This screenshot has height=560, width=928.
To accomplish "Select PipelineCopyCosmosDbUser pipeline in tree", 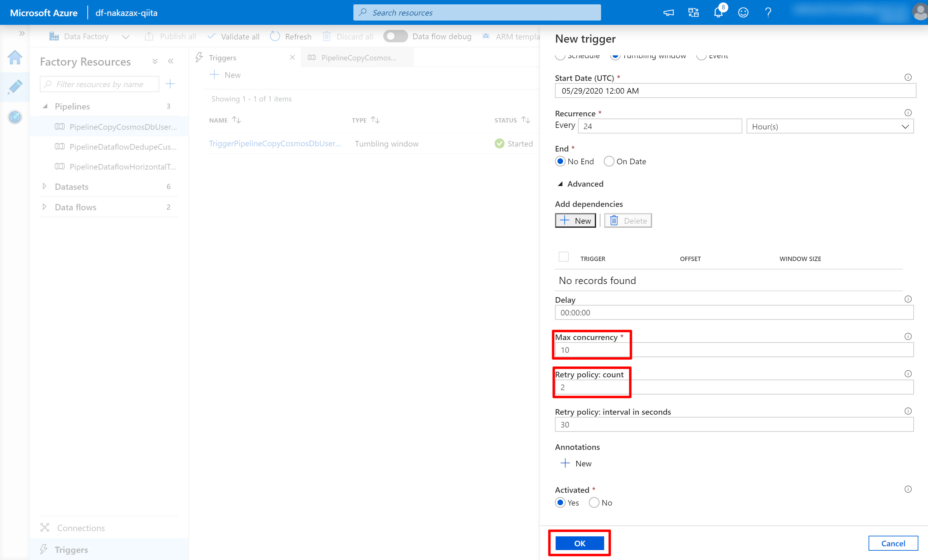I will (x=123, y=127).
